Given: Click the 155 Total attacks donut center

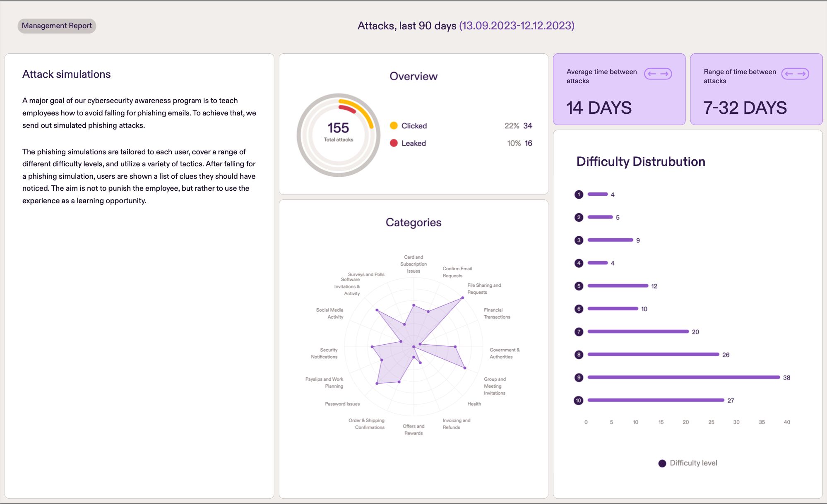Looking at the screenshot, I should [338, 132].
